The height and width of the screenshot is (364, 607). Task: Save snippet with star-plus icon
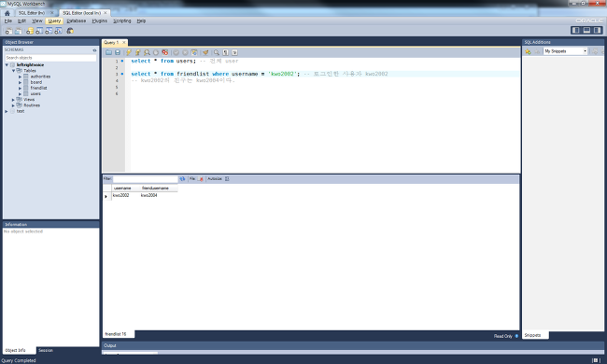528,51
